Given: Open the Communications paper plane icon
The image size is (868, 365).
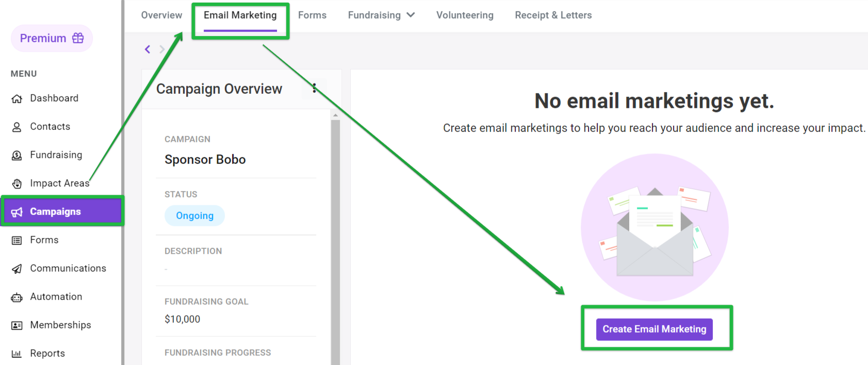Looking at the screenshot, I should [17, 269].
